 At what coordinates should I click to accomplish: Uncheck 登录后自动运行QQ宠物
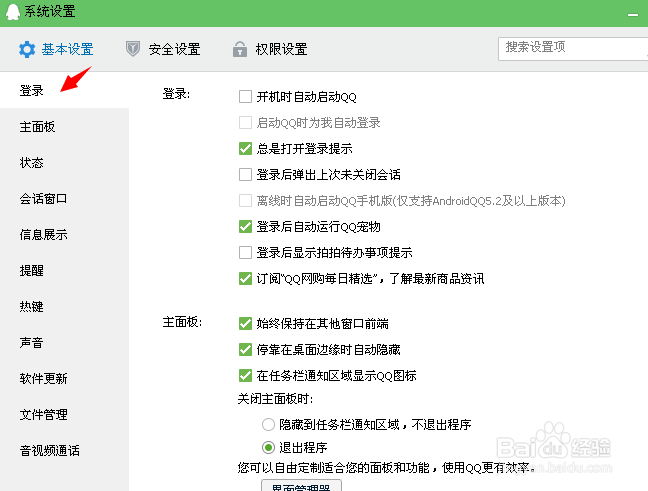(x=245, y=226)
